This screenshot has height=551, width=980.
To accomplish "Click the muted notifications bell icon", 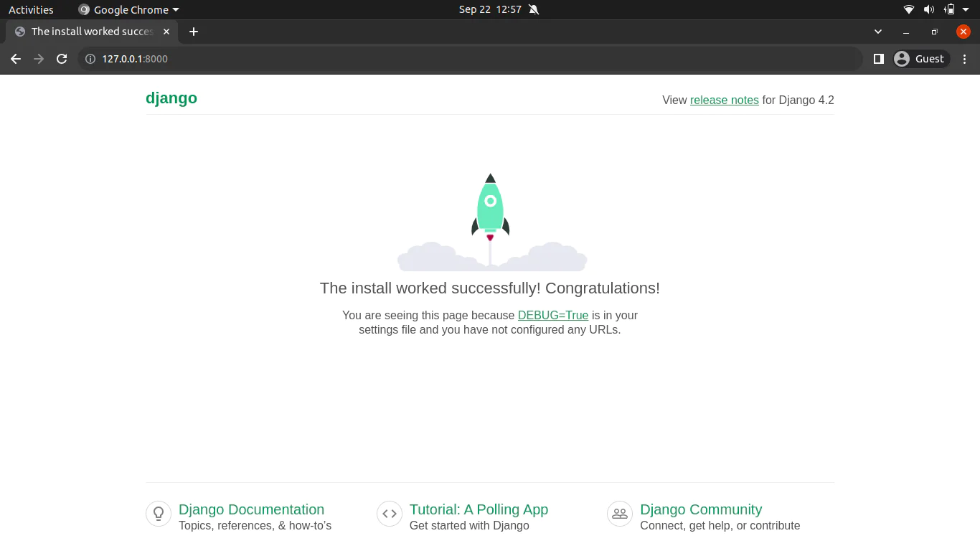I will click(x=533, y=10).
